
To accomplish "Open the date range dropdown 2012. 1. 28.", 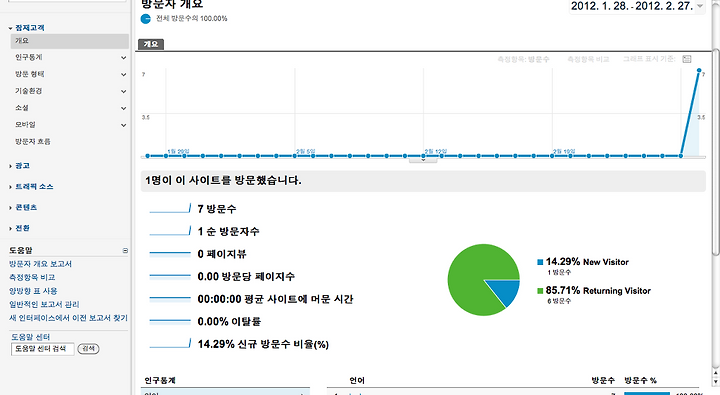I will tap(636, 6).
